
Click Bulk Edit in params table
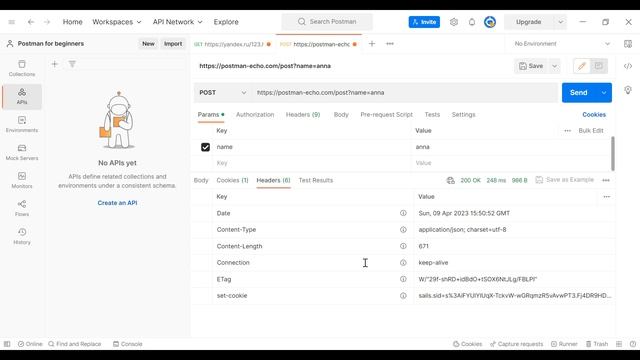(591, 131)
